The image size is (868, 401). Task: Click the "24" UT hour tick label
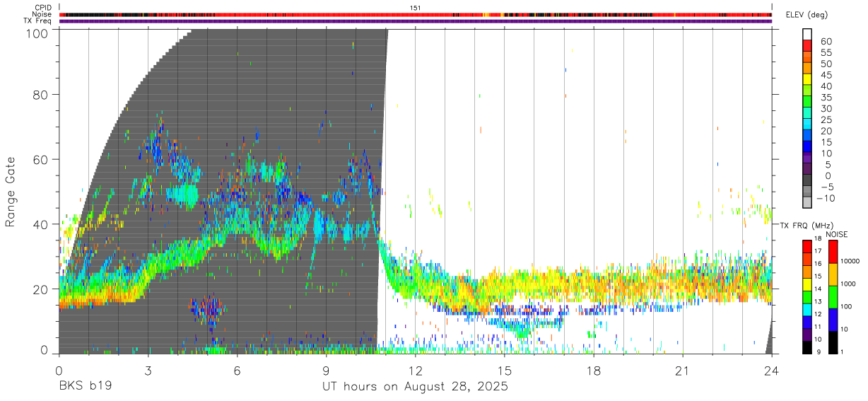(x=771, y=370)
